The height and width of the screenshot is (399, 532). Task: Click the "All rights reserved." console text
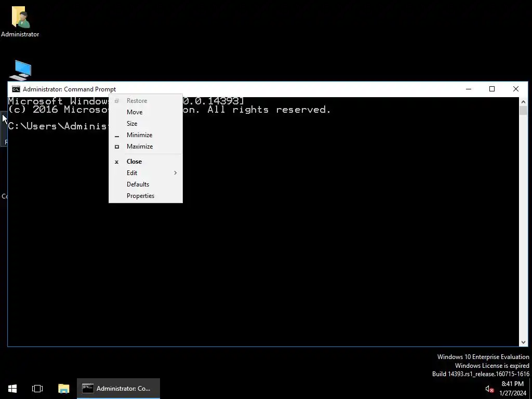pos(269,110)
